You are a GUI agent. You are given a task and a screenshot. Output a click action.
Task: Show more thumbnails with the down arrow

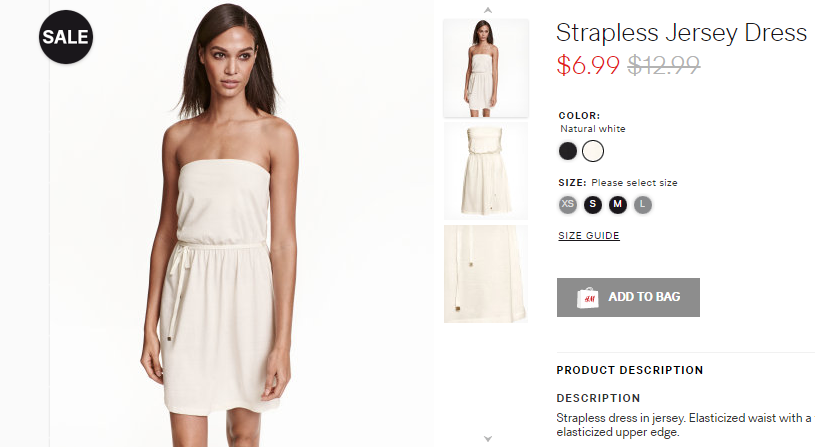point(488,439)
